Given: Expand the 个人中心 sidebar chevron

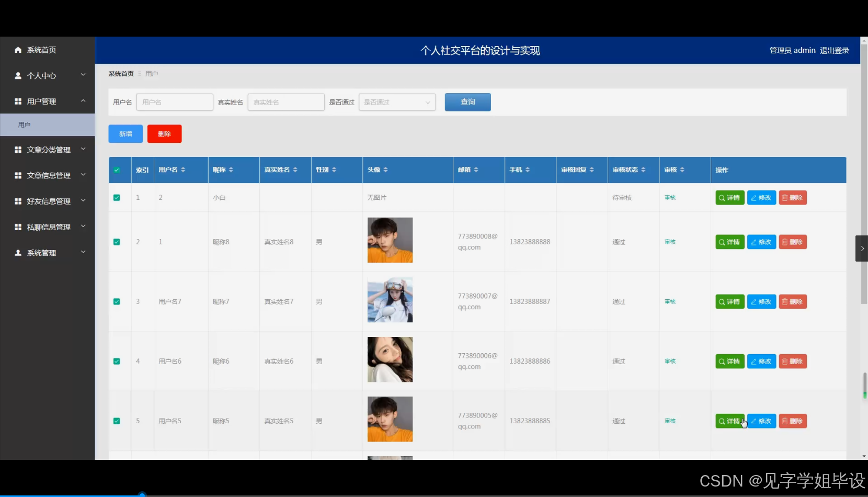Looking at the screenshot, I should pyautogui.click(x=83, y=75).
